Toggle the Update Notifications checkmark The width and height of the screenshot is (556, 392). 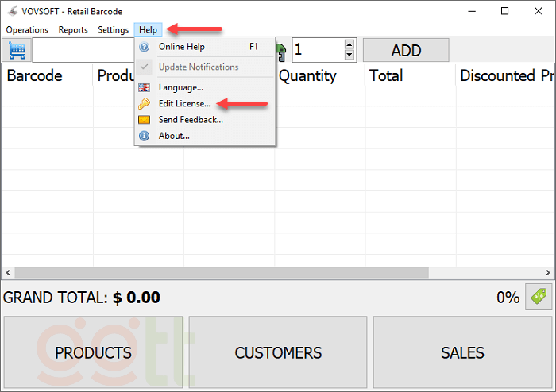[144, 67]
